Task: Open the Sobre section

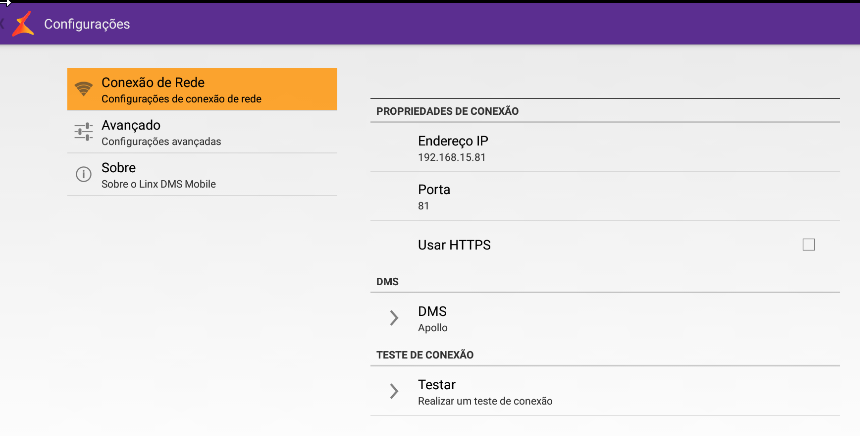Action: click(202, 174)
